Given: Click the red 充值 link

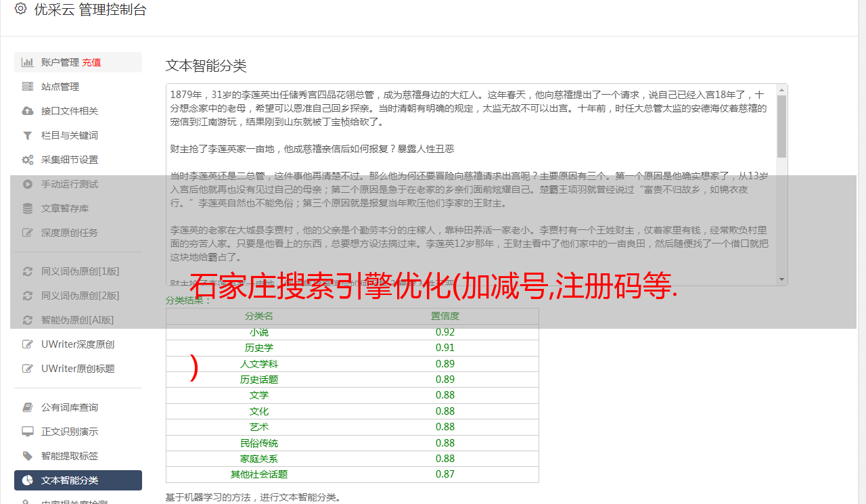Looking at the screenshot, I should (91, 62).
